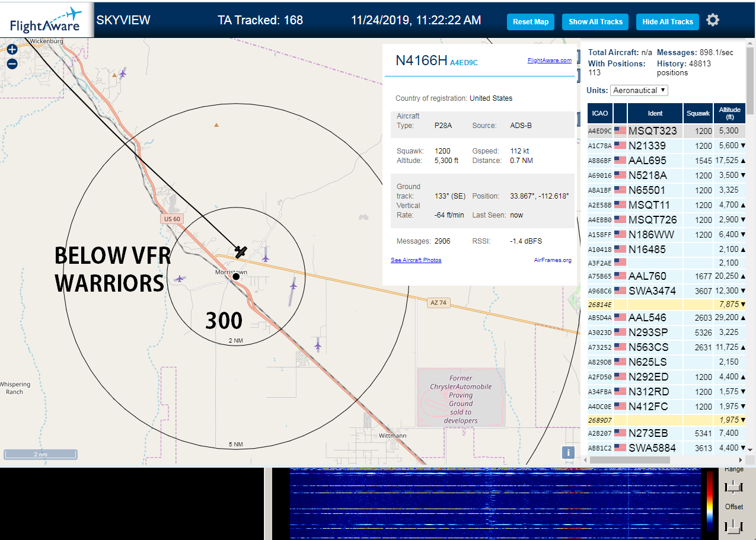The image size is (756, 540).
Task: Select the N625LS aircraft row
Action: point(666,362)
